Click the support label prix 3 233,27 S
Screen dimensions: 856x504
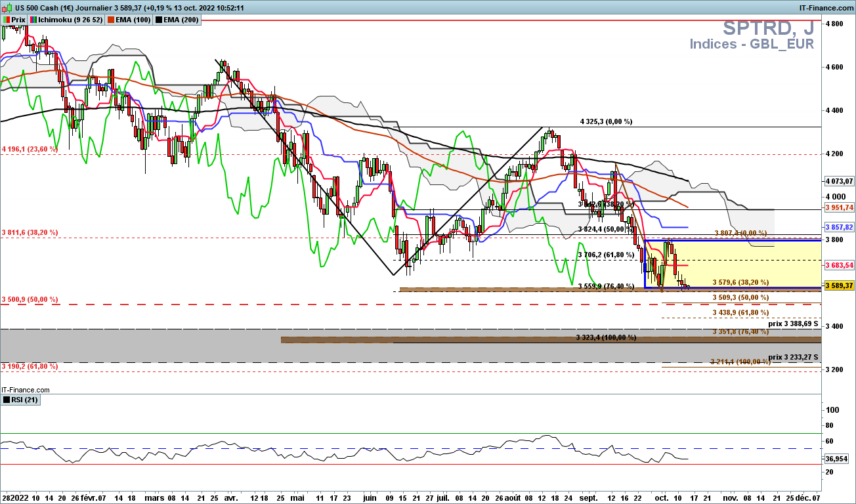[793, 357]
